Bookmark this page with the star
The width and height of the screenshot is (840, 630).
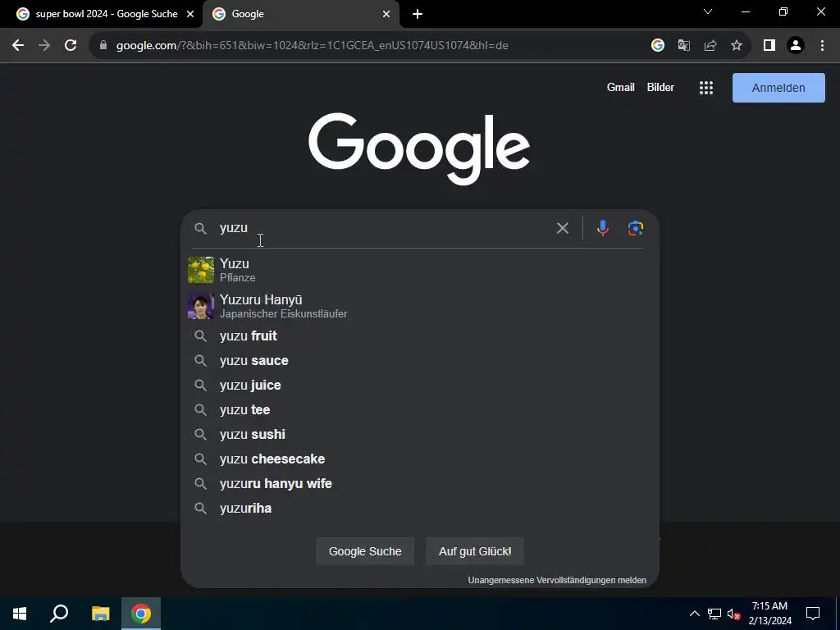[737, 46]
